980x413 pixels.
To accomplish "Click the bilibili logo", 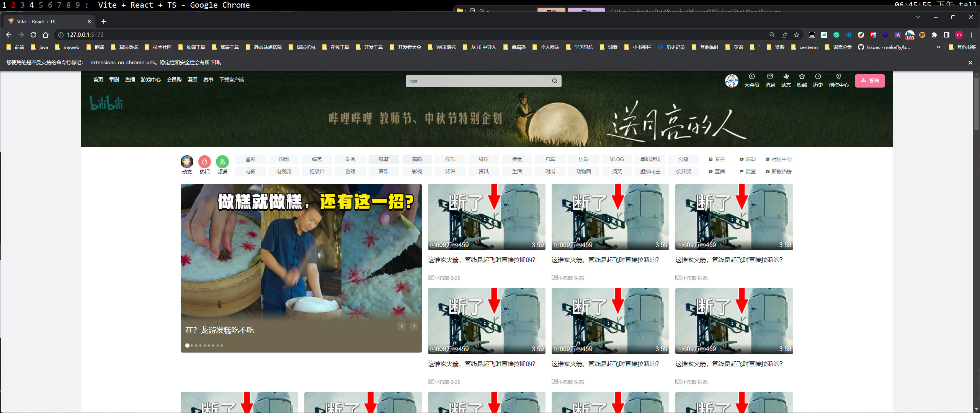I will 106,103.
